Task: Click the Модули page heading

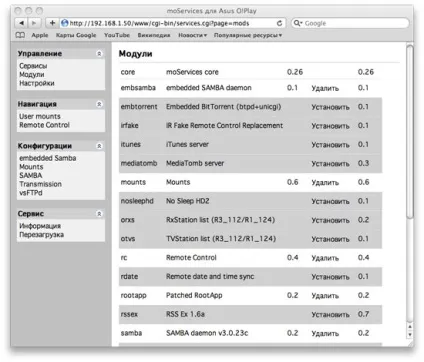Action: (135, 54)
